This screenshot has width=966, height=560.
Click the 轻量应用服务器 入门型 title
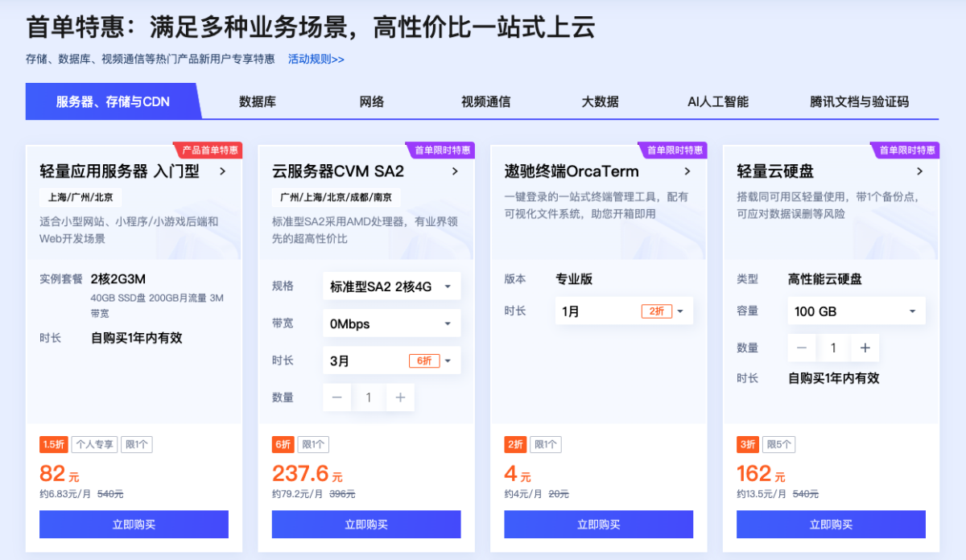click(x=119, y=171)
